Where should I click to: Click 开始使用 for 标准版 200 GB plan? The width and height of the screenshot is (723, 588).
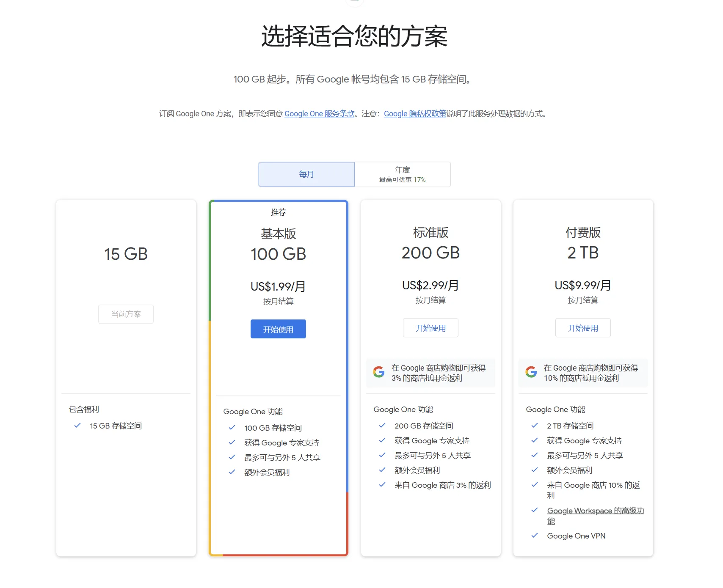[x=430, y=328]
